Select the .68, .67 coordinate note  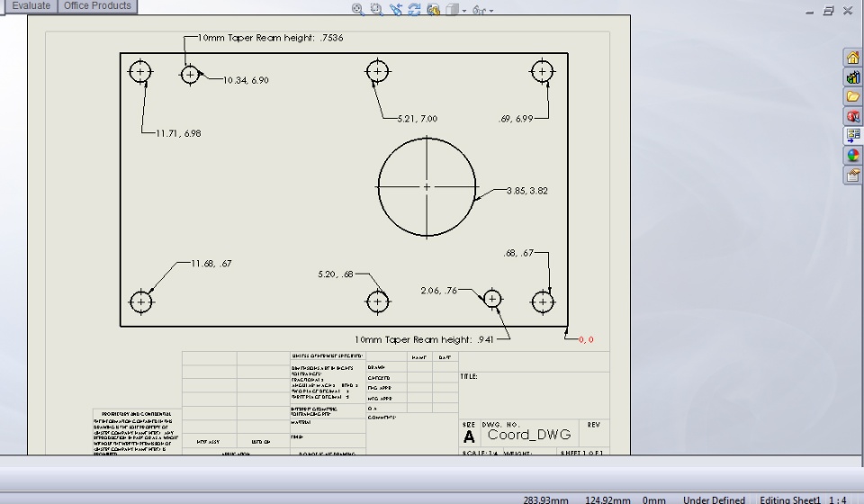coord(518,253)
